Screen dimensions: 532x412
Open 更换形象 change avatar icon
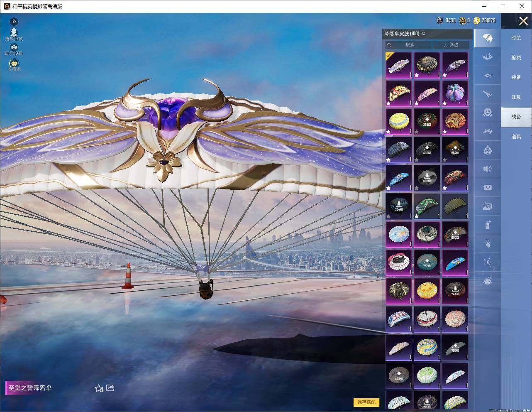[x=14, y=34]
